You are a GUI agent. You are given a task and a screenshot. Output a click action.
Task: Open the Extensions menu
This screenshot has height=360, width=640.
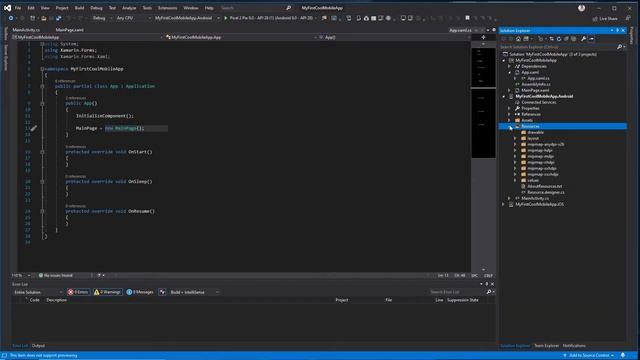[x=167, y=8]
